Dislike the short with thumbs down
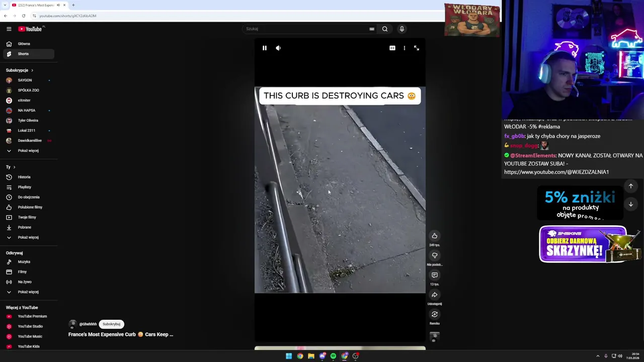The width and height of the screenshot is (644, 362). [435, 255]
